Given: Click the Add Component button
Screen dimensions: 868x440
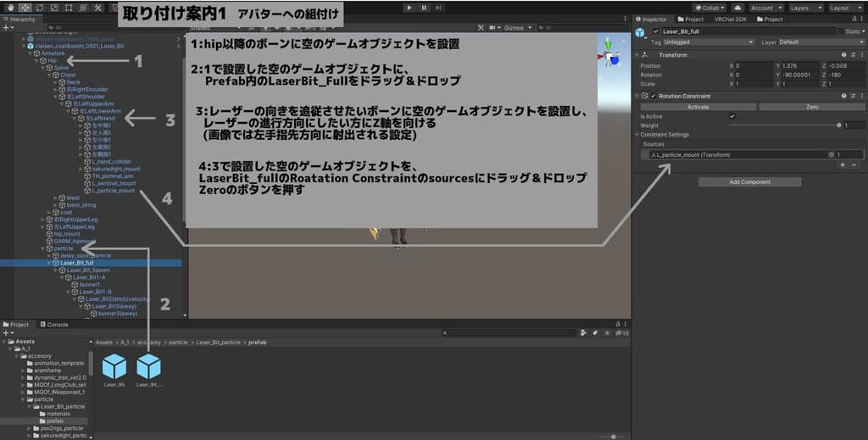Looking at the screenshot, I should coord(749,182).
